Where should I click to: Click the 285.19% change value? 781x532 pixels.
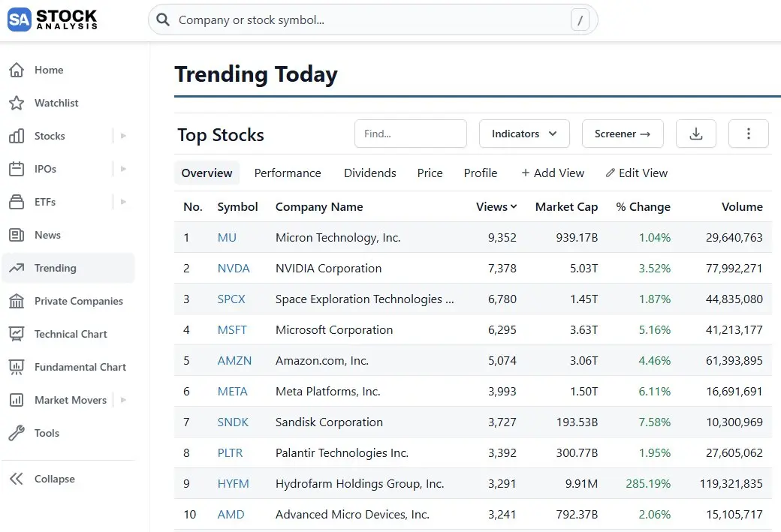point(648,484)
